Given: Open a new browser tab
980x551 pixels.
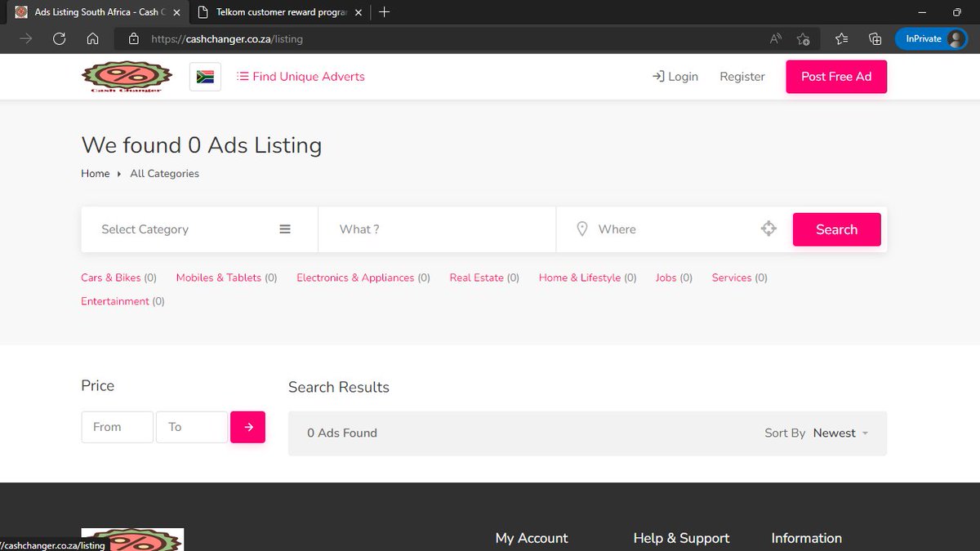Looking at the screenshot, I should coord(385,12).
